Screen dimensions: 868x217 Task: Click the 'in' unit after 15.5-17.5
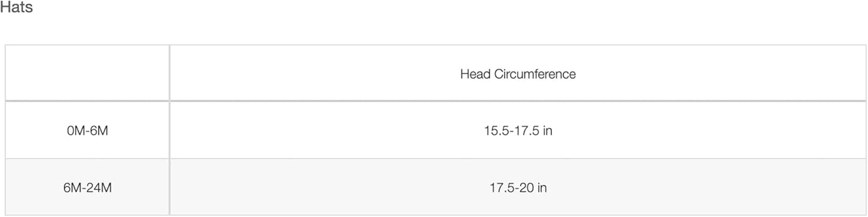(x=547, y=131)
